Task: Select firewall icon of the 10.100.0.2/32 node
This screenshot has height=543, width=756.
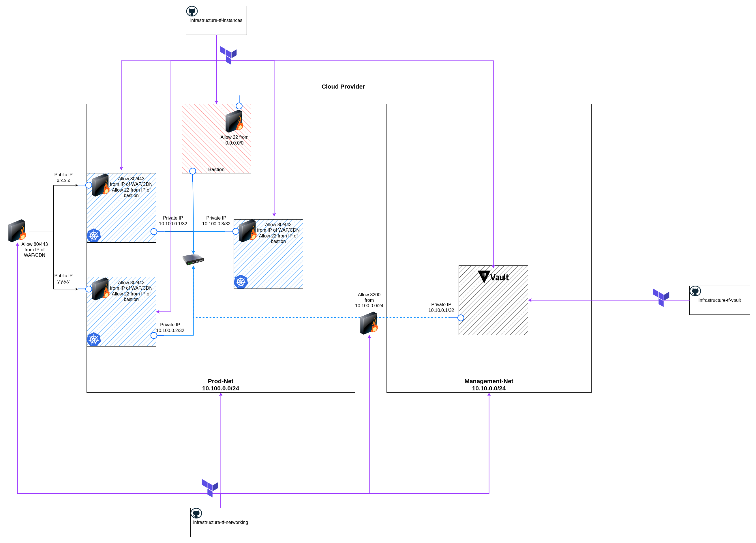Action: 101,289
